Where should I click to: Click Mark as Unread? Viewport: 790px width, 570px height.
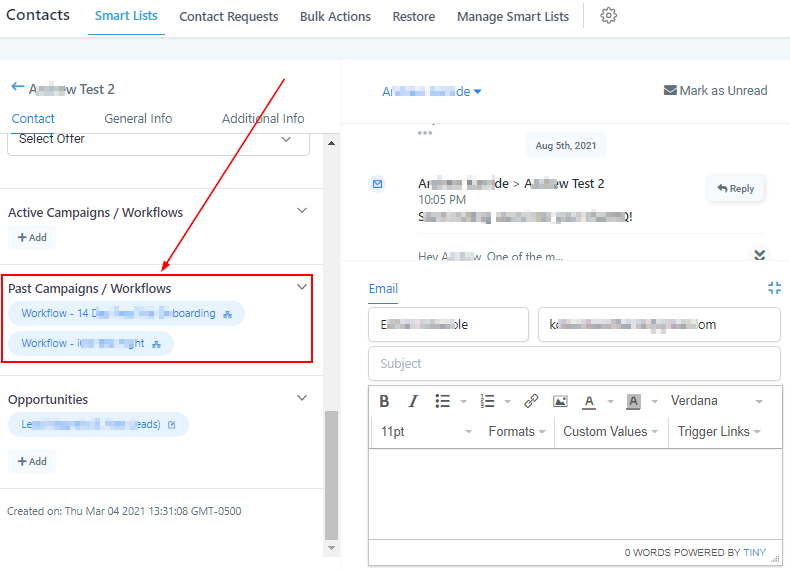715,91
